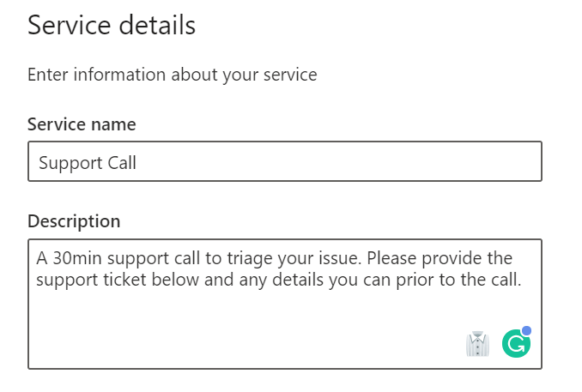Click "30min" at the start of the description
This screenshot has width=582, height=392.
73,258
